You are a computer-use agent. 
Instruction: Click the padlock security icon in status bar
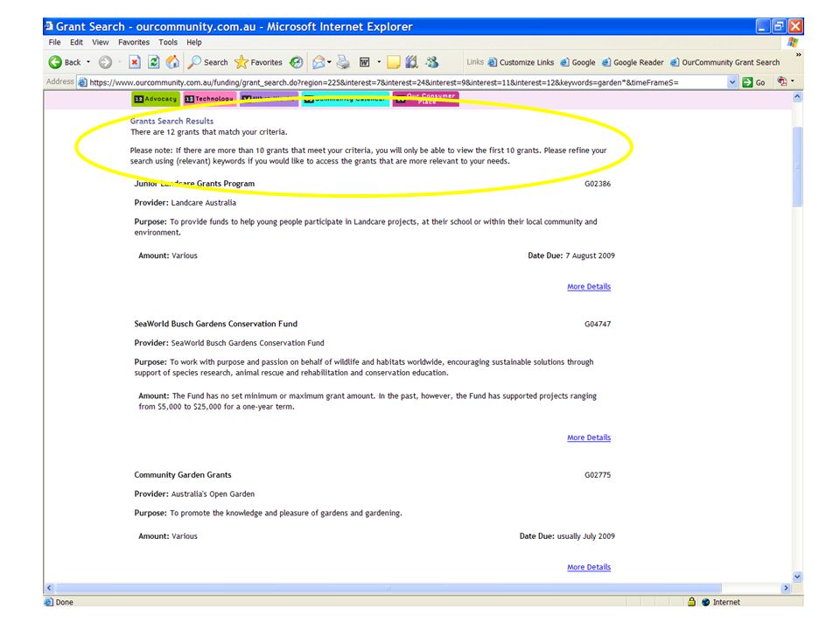tap(691, 602)
